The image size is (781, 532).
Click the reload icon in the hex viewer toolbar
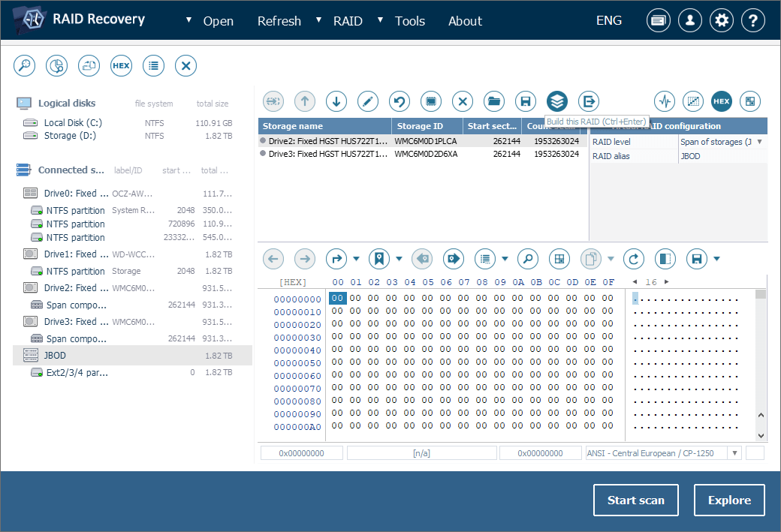coord(635,259)
